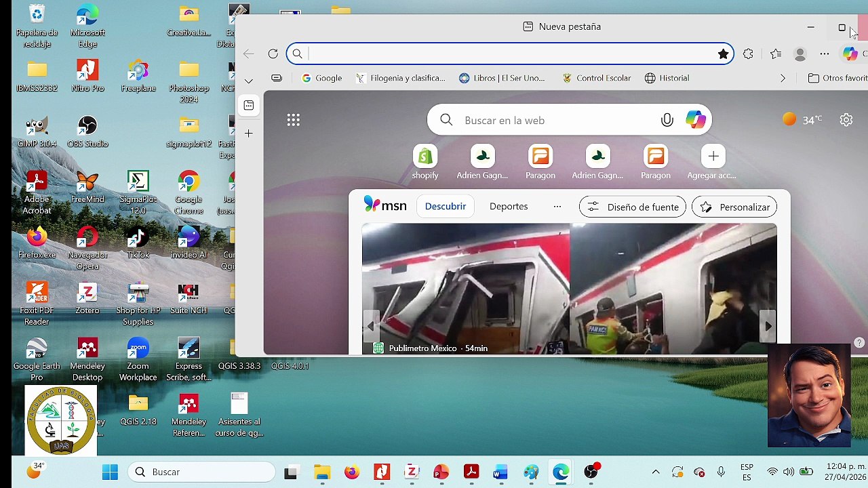Open Word from the taskbar
Image resolution: width=868 pixels, height=488 pixels.
pyautogui.click(x=500, y=472)
